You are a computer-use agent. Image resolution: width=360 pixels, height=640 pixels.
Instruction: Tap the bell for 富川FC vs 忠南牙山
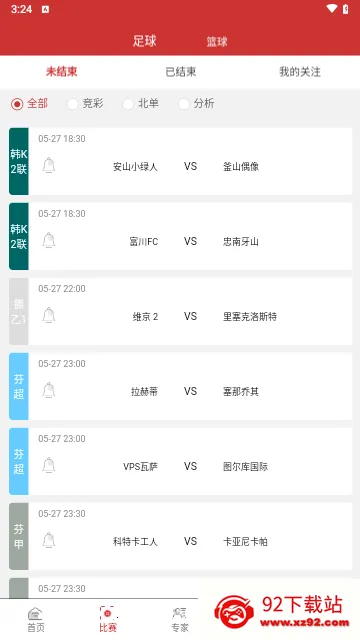point(49,241)
